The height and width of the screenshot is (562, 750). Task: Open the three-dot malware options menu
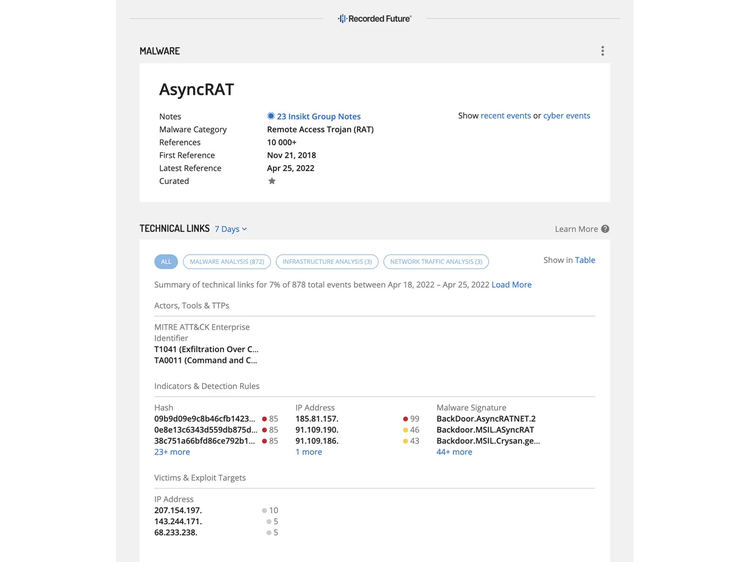pyautogui.click(x=602, y=51)
